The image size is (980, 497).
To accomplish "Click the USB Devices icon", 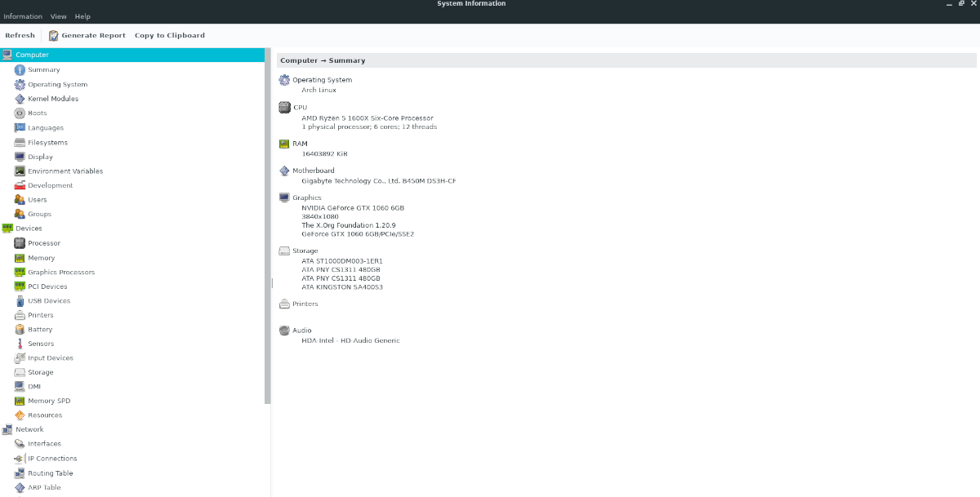I will click(x=20, y=300).
